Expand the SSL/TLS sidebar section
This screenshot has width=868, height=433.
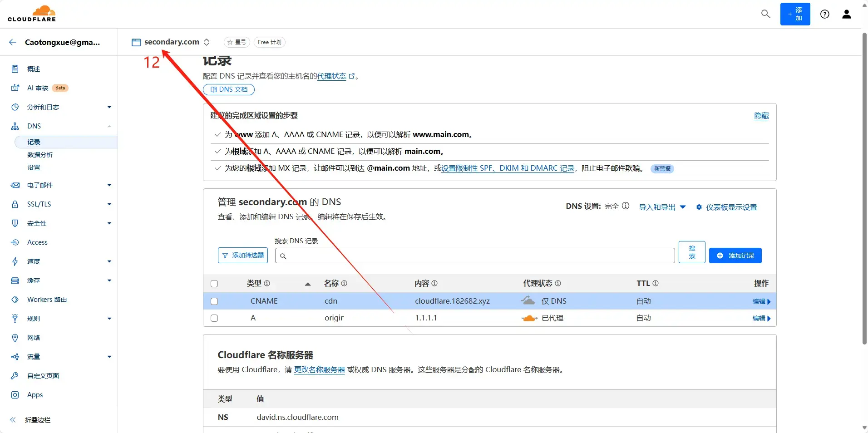click(109, 204)
